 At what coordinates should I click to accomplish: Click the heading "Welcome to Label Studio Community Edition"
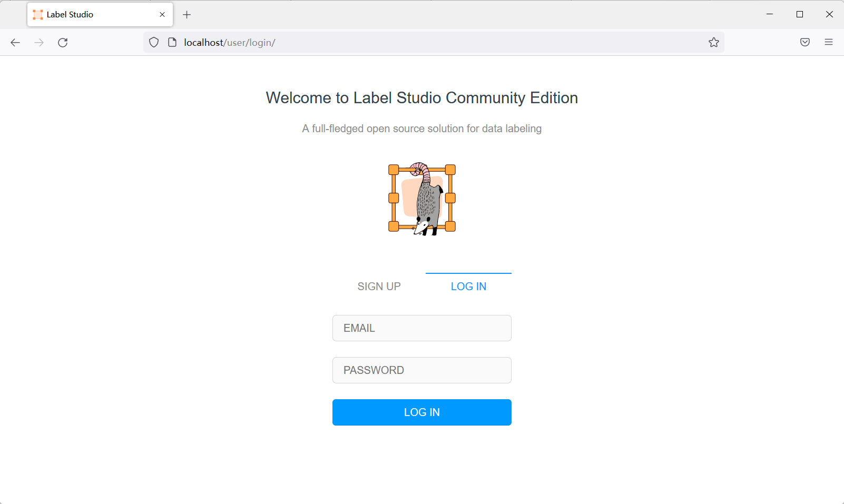[x=422, y=98]
